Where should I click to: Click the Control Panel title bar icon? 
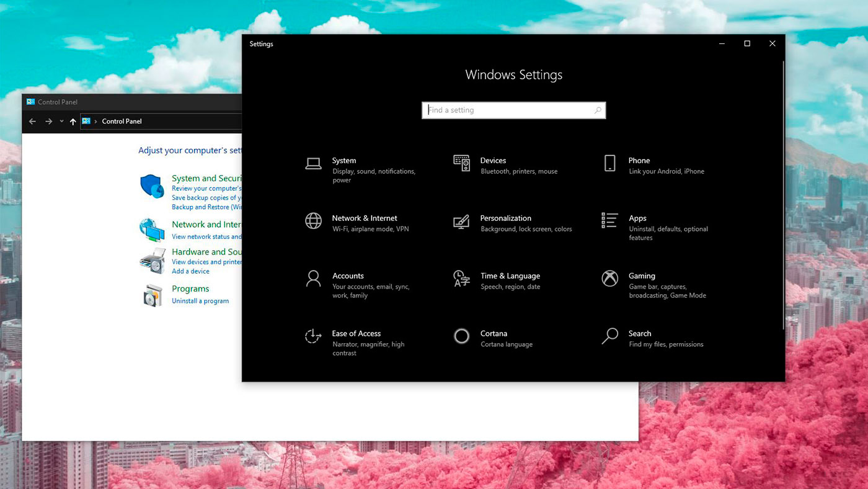click(30, 102)
